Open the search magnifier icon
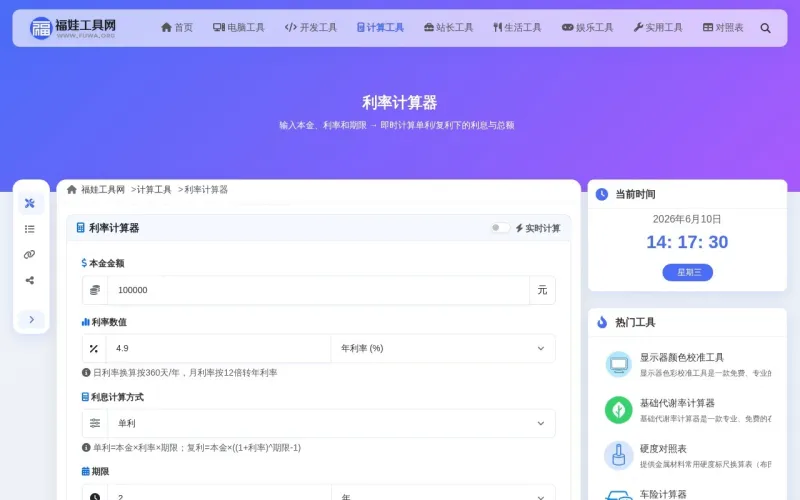This screenshot has height=500, width=800. coord(765,28)
